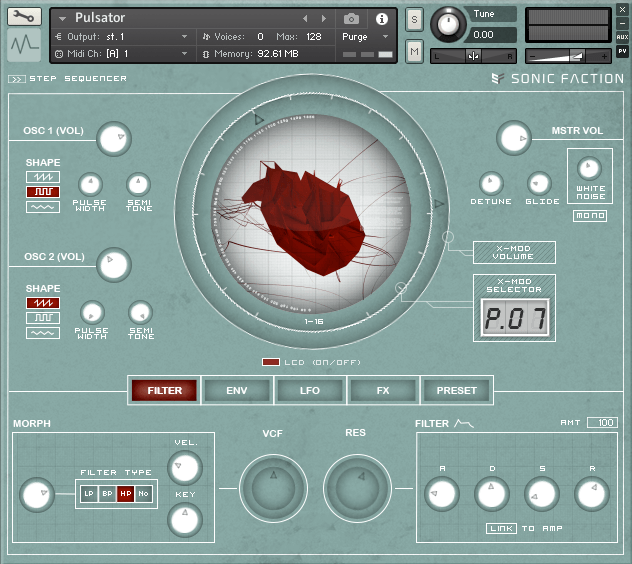
Task: Switch to the PRESET tab
Action: [456, 390]
